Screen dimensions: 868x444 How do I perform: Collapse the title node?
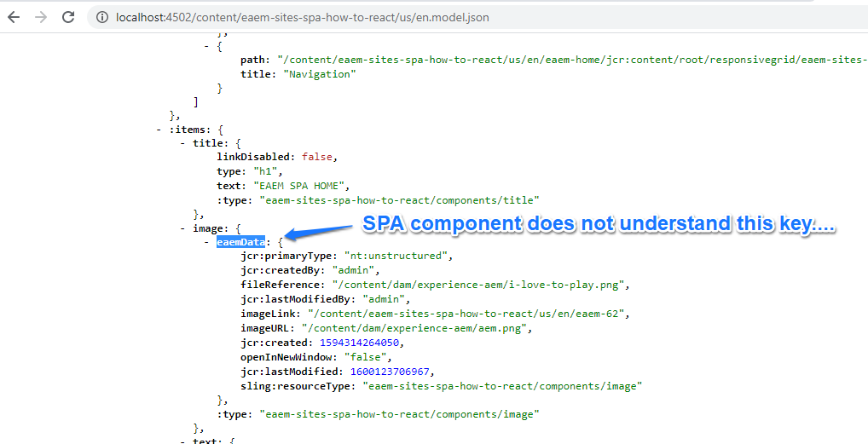click(183, 144)
